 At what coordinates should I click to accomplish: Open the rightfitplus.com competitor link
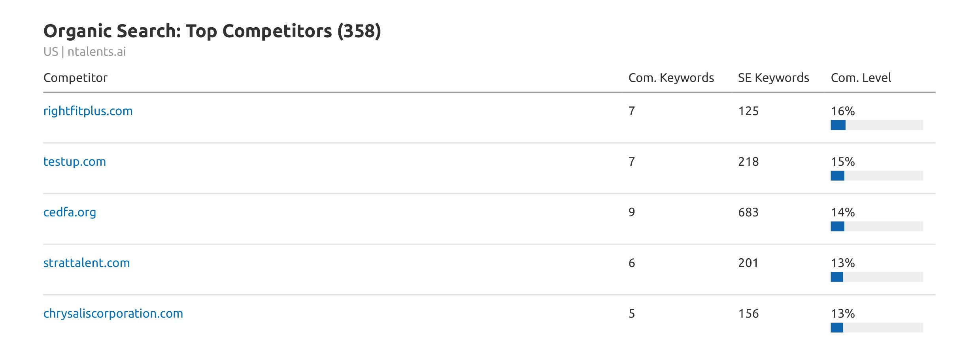point(88,111)
